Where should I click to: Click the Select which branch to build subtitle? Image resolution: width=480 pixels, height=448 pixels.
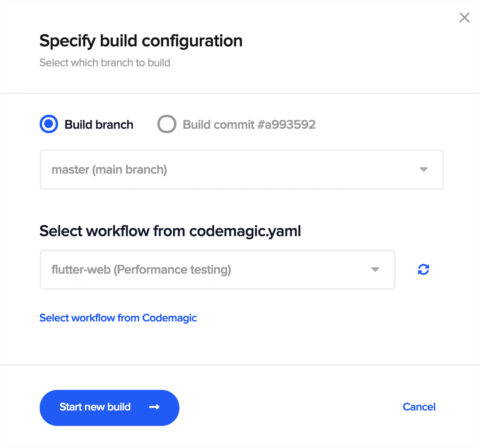tap(105, 63)
